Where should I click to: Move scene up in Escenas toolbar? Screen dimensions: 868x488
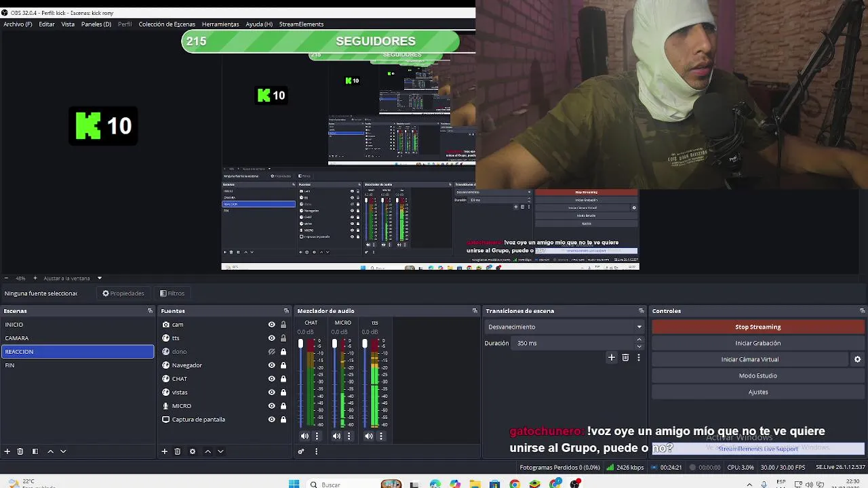click(x=50, y=451)
